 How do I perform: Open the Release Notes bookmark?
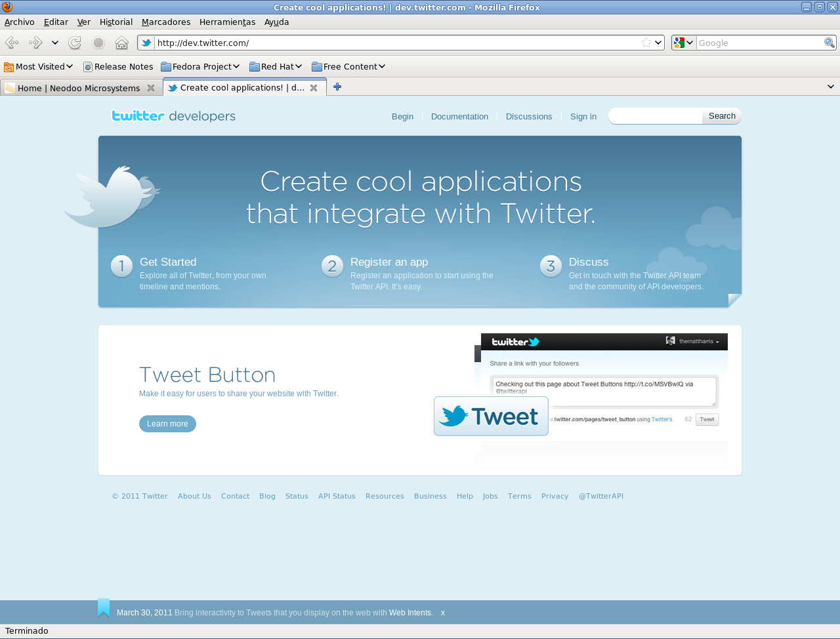[118, 66]
